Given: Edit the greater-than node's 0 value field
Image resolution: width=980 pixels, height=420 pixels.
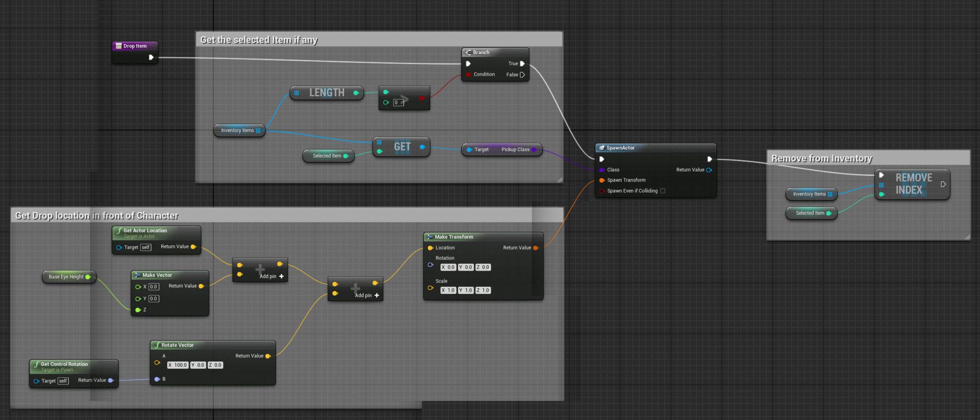Looking at the screenshot, I should 398,102.
